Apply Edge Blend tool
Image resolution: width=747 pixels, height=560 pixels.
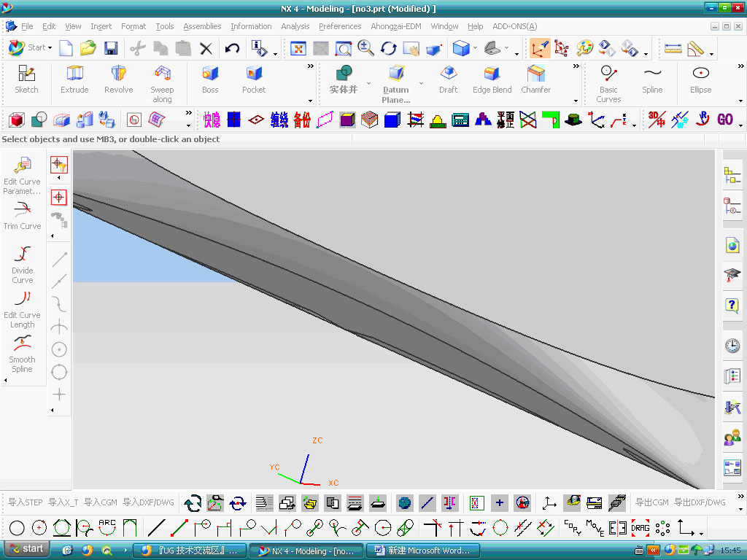tap(492, 79)
